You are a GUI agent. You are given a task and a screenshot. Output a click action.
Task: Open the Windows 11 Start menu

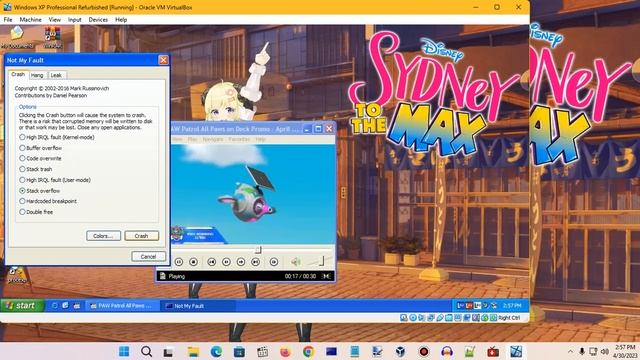point(124,351)
